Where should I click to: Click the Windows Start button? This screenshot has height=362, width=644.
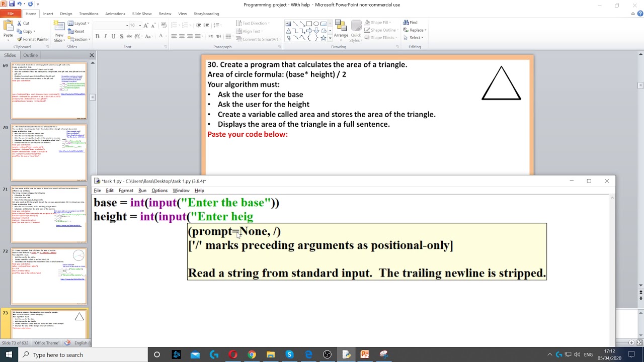coord(9,354)
